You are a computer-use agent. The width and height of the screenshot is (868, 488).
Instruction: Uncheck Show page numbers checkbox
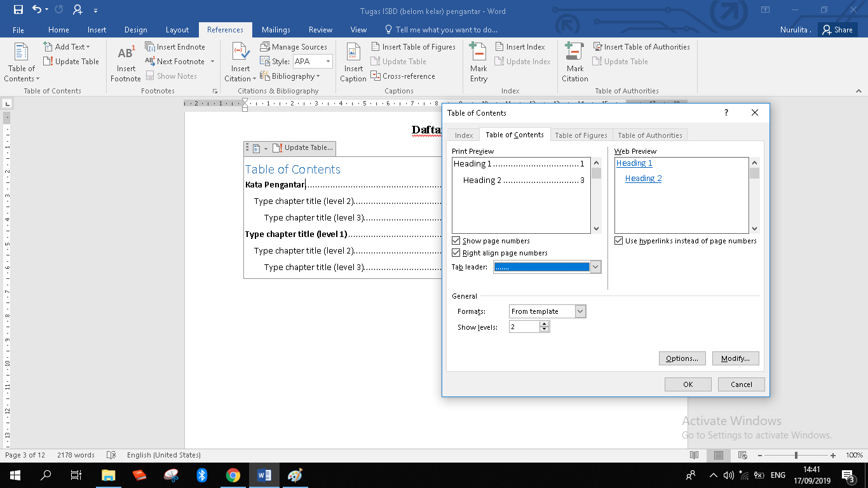456,241
